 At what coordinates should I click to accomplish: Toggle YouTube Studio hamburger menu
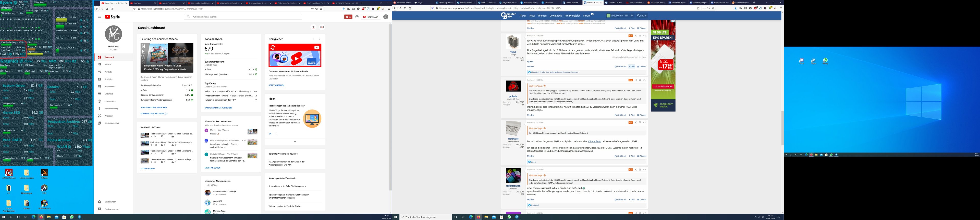click(99, 17)
